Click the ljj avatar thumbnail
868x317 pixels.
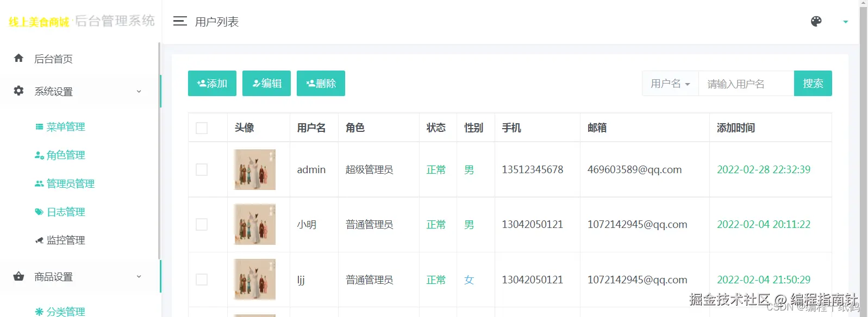pos(255,280)
